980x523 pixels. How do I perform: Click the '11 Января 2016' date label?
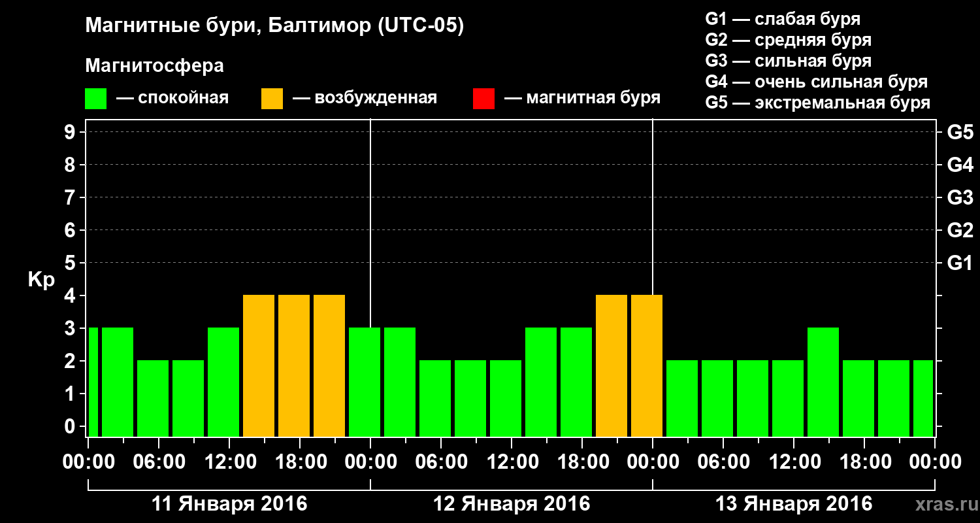tap(229, 504)
